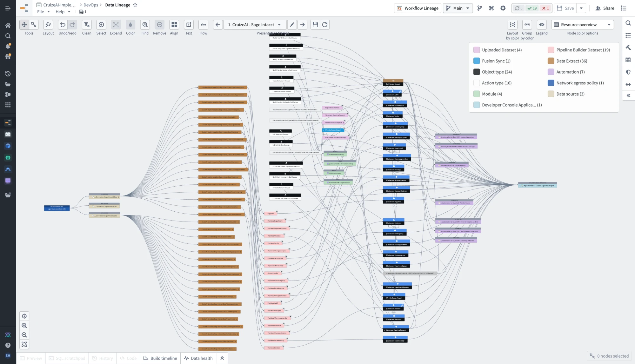Open the Align options

pyautogui.click(x=174, y=25)
